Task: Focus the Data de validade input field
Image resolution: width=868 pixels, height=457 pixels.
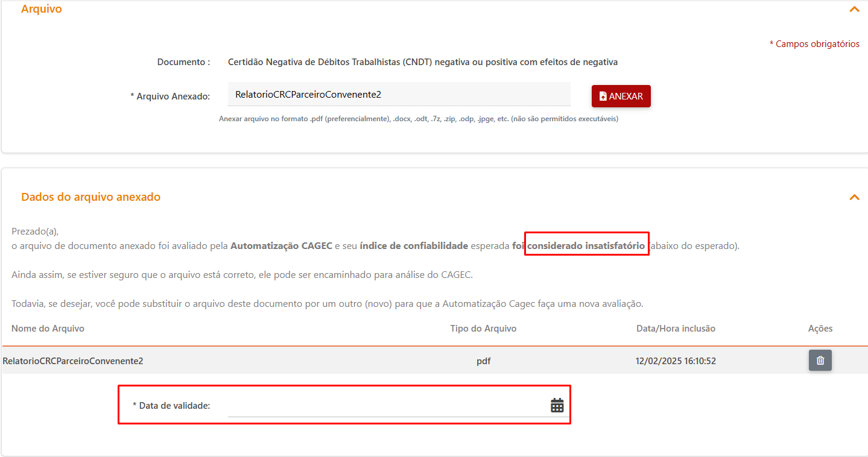Action: [386, 406]
